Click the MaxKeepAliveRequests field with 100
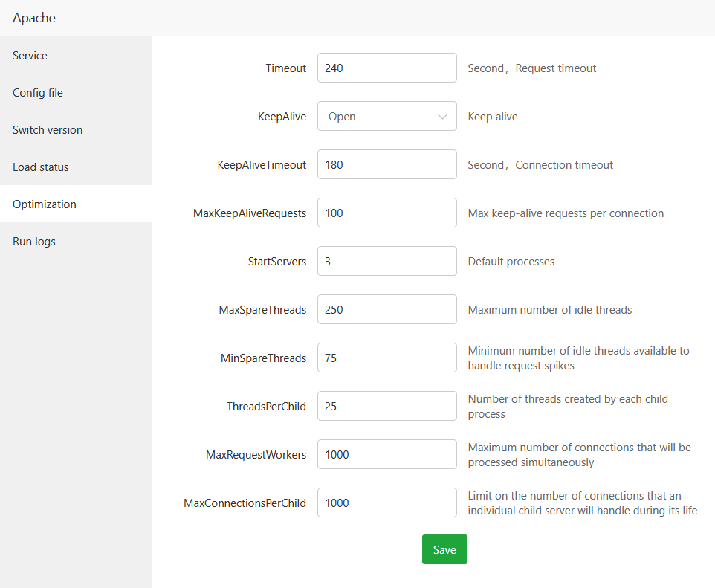715x588 pixels. pyautogui.click(x=386, y=213)
